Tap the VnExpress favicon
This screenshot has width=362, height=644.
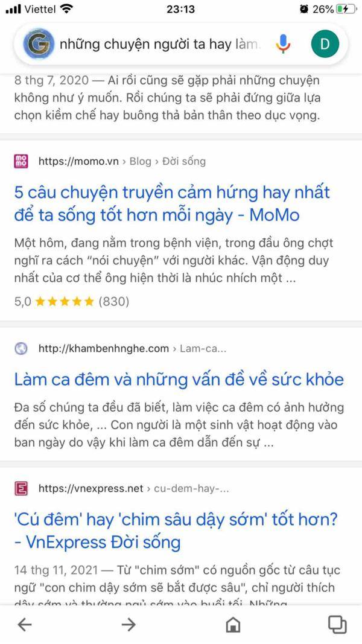21,488
